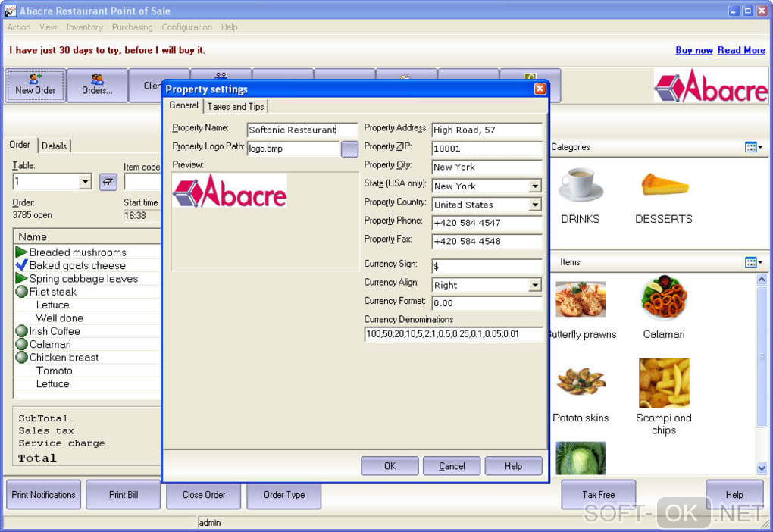The height and width of the screenshot is (532, 773).
Task: Click into the Property City field
Action: (x=487, y=167)
